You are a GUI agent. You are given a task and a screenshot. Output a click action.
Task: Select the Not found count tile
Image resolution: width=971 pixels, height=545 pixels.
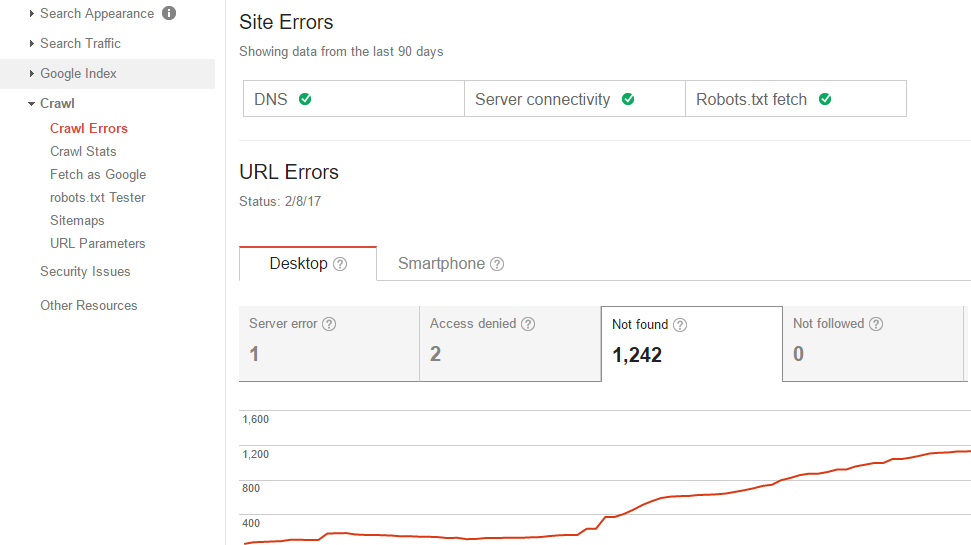[x=692, y=344]
